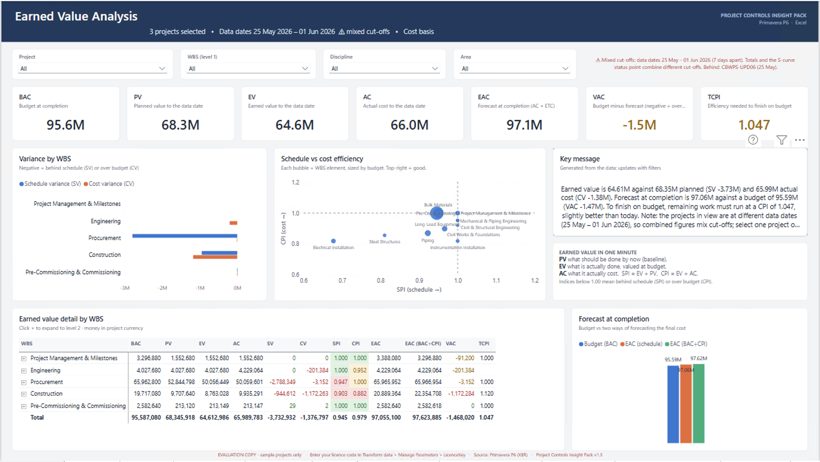Sort the table by the PV column header
820x462 pixels.
click(x=168, y=343)
